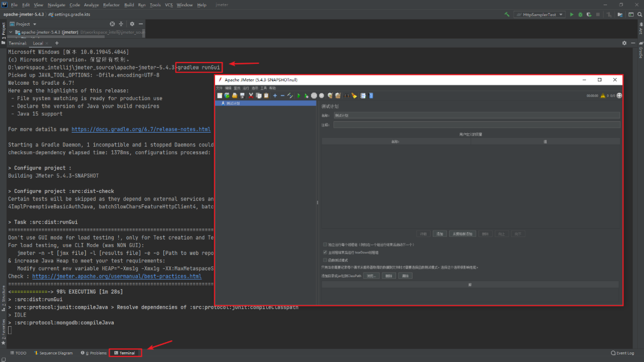Click 浏览 (Browse) ClassPath button
This screenshot has height=362, width=644.
point(371,275)
